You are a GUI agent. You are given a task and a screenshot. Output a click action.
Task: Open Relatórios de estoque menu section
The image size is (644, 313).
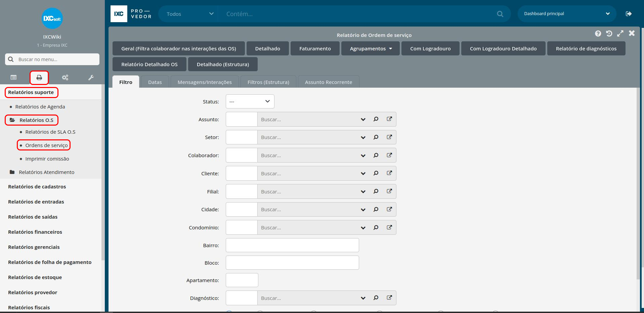click(x=35, y=277)
